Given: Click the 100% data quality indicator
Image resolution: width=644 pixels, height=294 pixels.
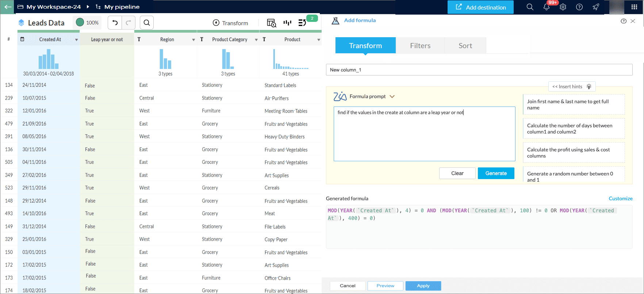Looking at the screenshot, I should 87,23.
